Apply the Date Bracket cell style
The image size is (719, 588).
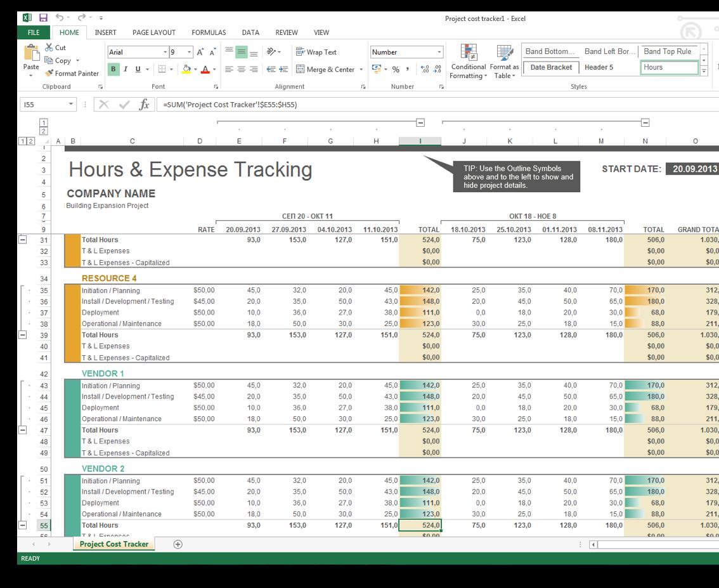pyautogui.click(x=551, y=67)
